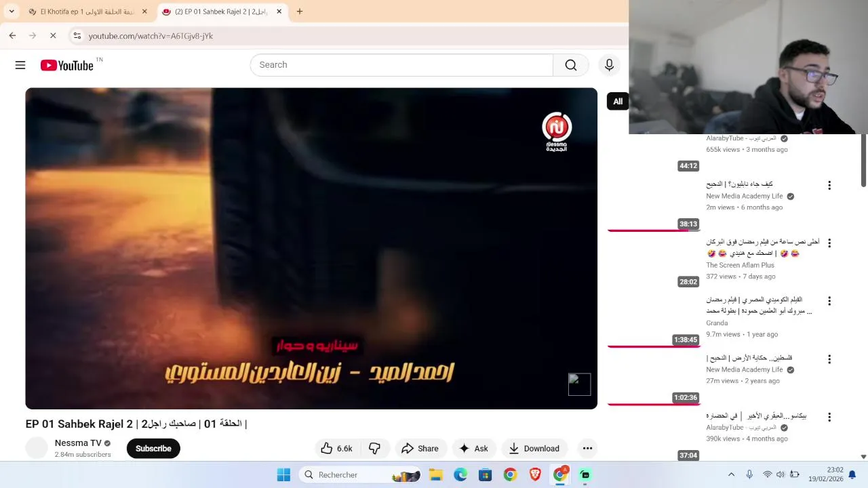This screenshot has width=868, height=488.
Task: Click the page scrollbar down arrow
Action: coord(863,457)
